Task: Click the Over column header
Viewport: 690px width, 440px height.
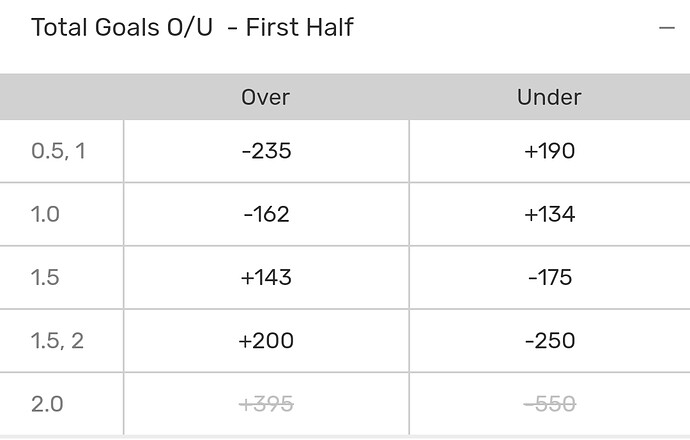Action: pos(266,97)
